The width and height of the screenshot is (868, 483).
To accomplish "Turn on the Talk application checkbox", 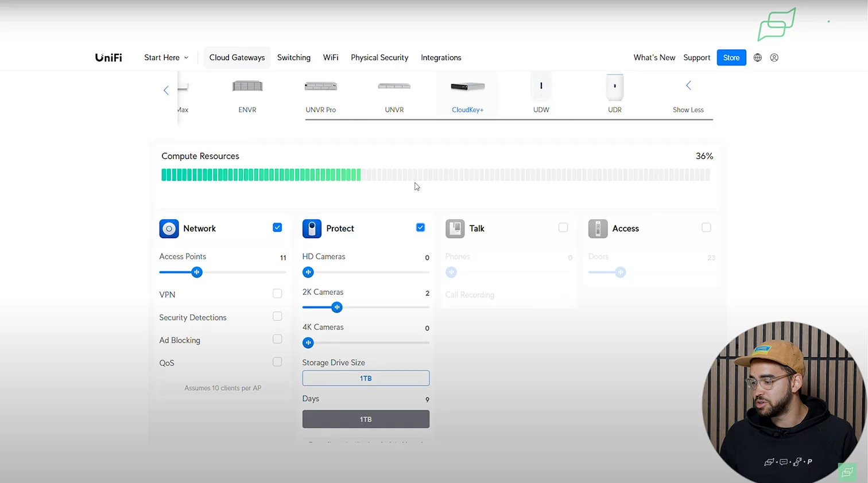I will tap(563, 228).
